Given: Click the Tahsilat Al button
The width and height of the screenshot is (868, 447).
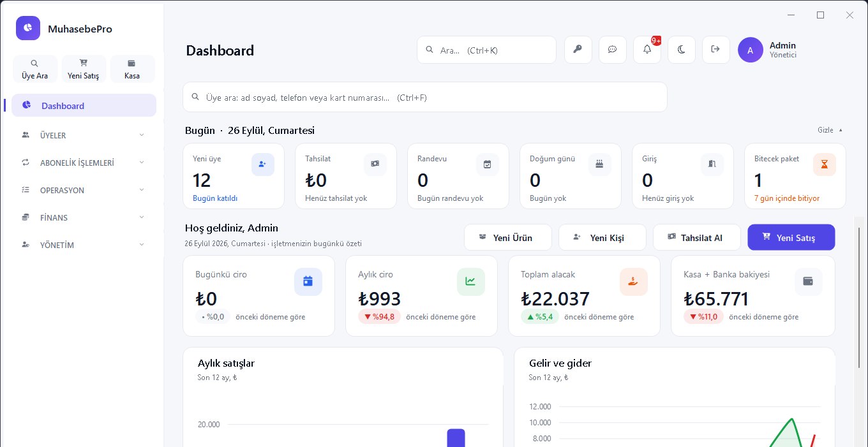Looking at the screenshot, I should tap(697, 237).
